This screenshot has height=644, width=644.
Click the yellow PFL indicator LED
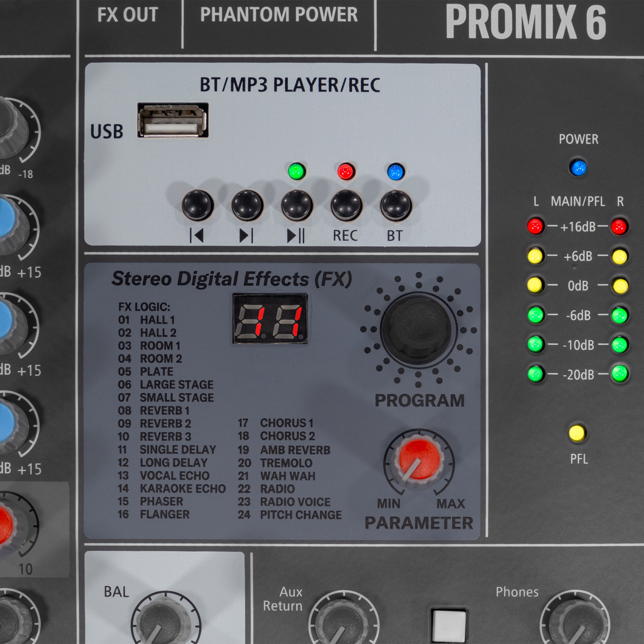[x=577, y=433]
